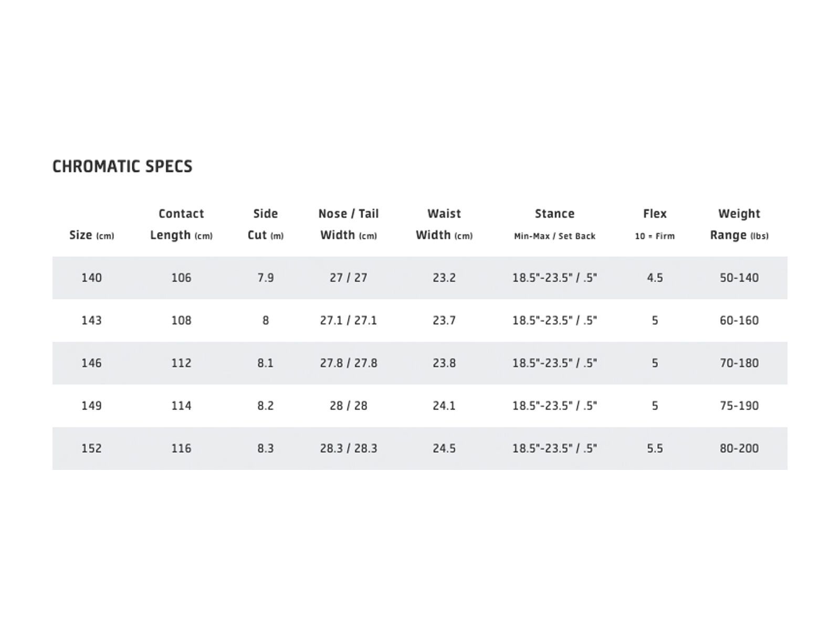This screenshot has height=630, width=840.
Task: Click the Nose / Tail Width header
Action: click(348, 224)
